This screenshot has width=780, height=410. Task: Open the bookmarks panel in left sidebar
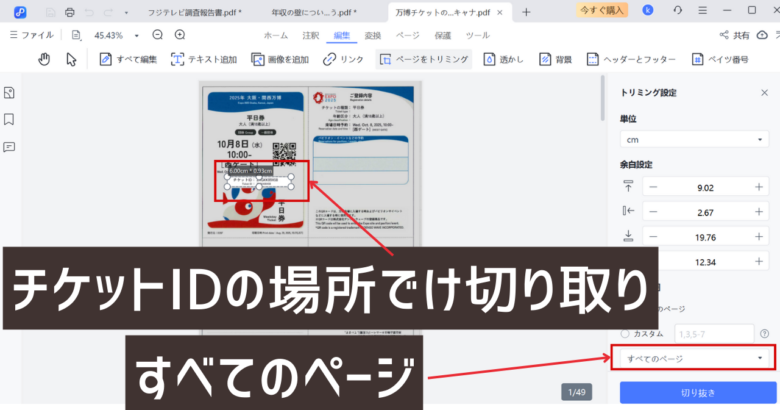pyautogui.click(x=10, y=119)
